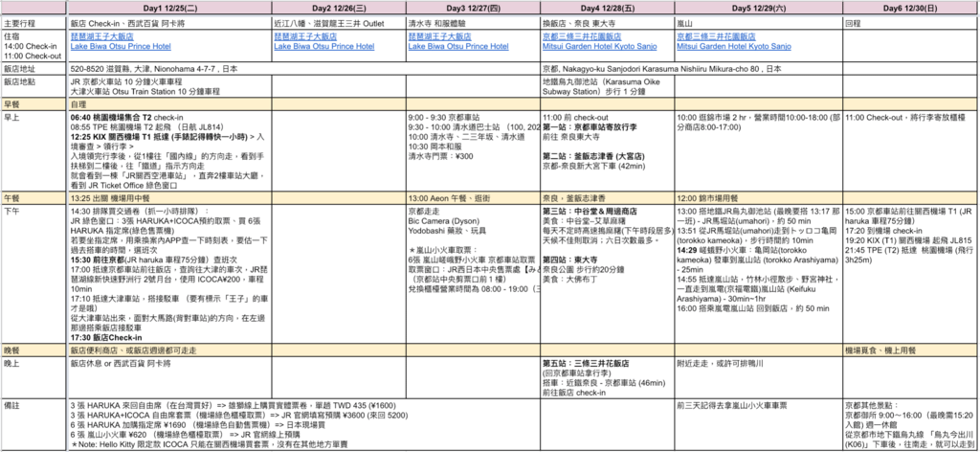Select cell 飯店便利商店、或飯店週邊都可走走
This screenshot has width=980, height=452.
click(170, 350)
